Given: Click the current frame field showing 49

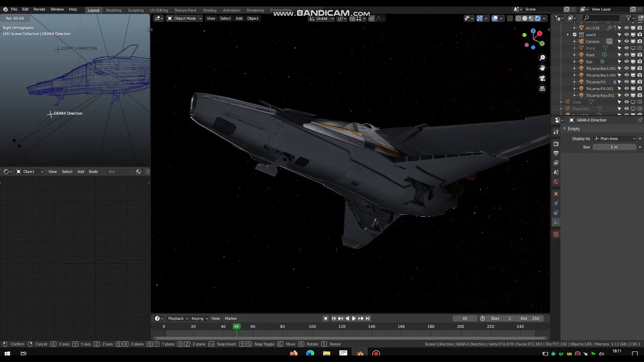Looking at the screenshot, I should [465, 318].
